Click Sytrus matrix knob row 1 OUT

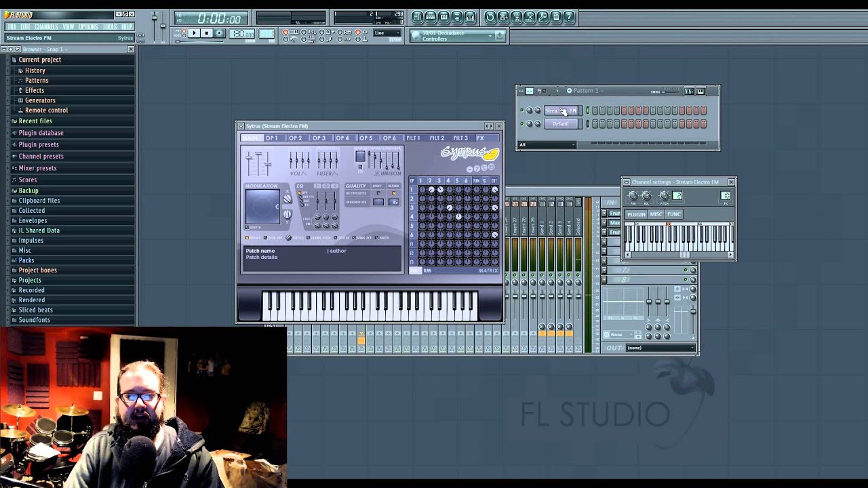(494, 190)
